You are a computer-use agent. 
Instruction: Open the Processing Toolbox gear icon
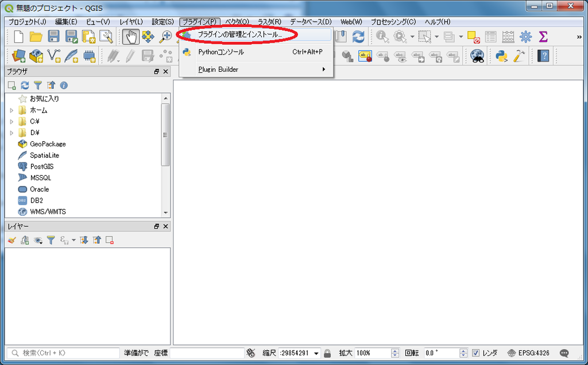coord(526,37)
